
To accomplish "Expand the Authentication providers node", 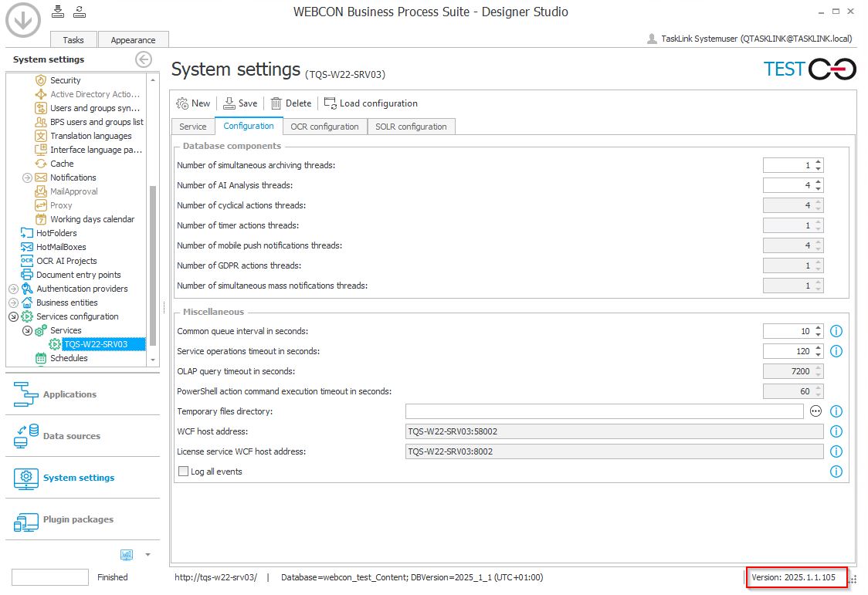I will click(x=13, y=289).
